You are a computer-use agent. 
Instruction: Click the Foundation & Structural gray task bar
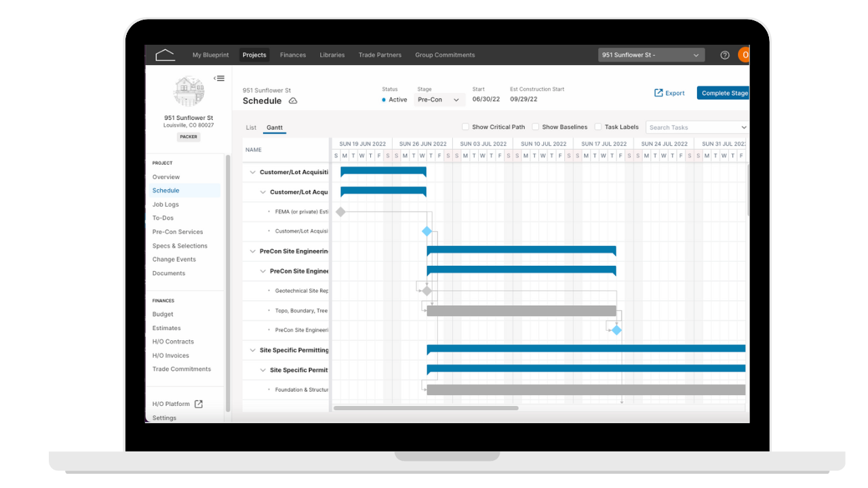[x=586, y=390]
